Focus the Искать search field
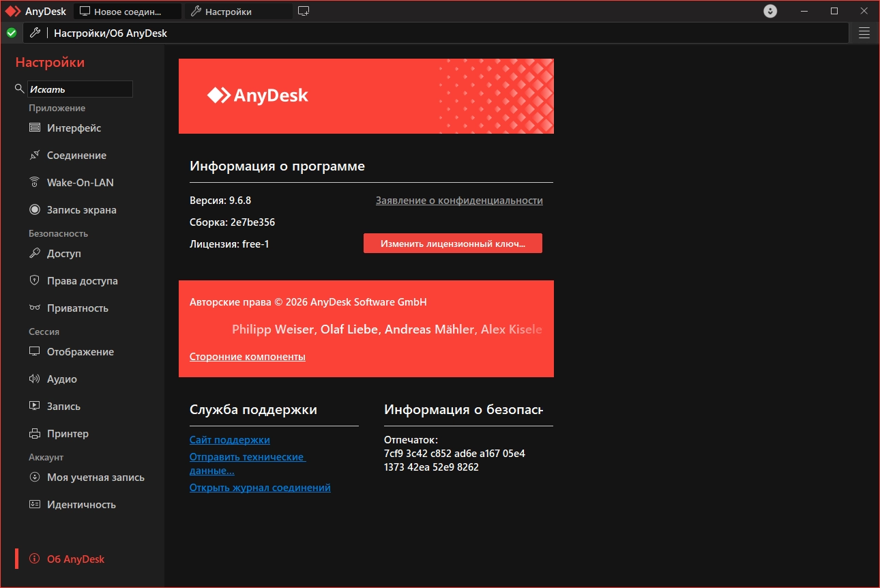Screen dimensions: 880x588 click(x=80, y=89)
